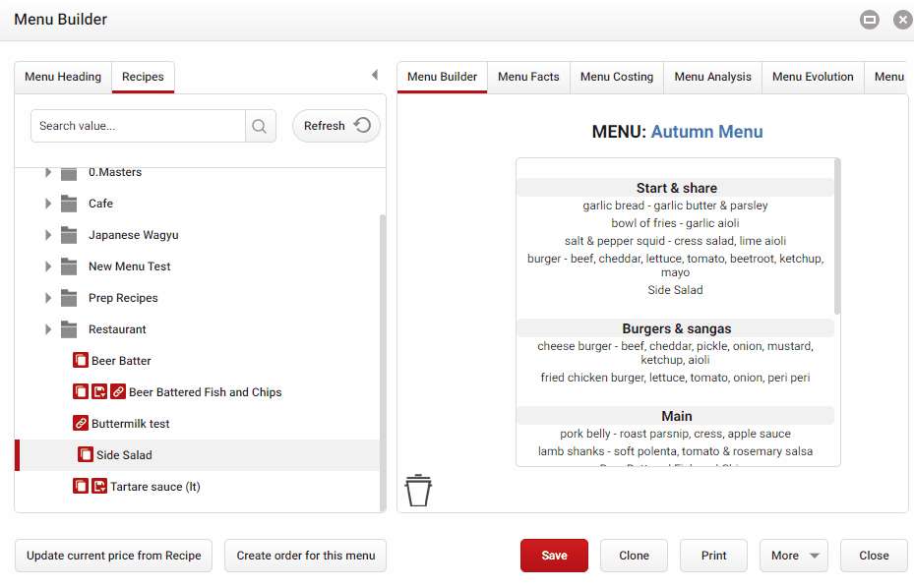This screenshot has width=914, height=588.
Task: Click the Save button
Action: coord(554,555)
